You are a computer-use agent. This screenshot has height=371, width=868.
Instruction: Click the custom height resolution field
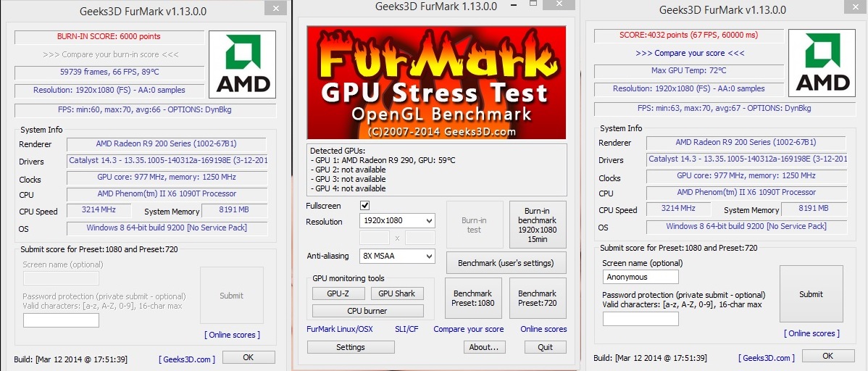coord(420,238)
